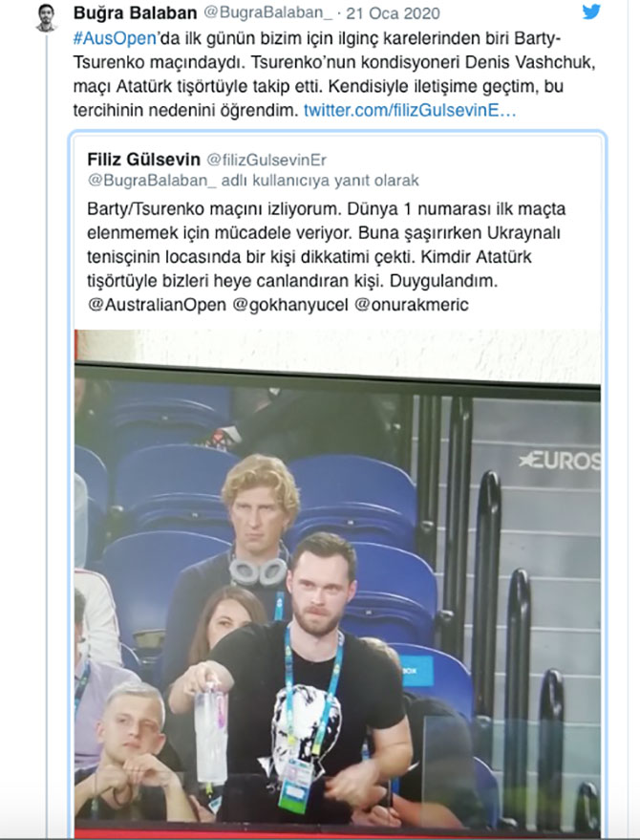Click the Filiz Gülsevin name in the quoted tweet
Image resolution: width=640 pixels, height=840 pixels.
143,159
